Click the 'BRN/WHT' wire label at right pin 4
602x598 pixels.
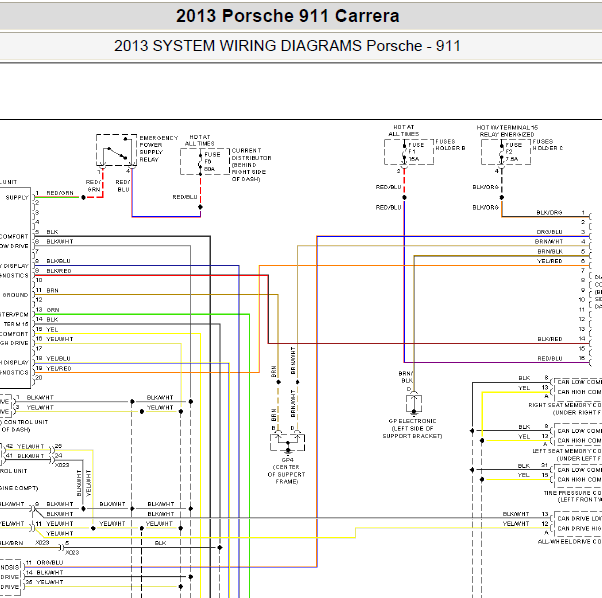coord(549,241)
